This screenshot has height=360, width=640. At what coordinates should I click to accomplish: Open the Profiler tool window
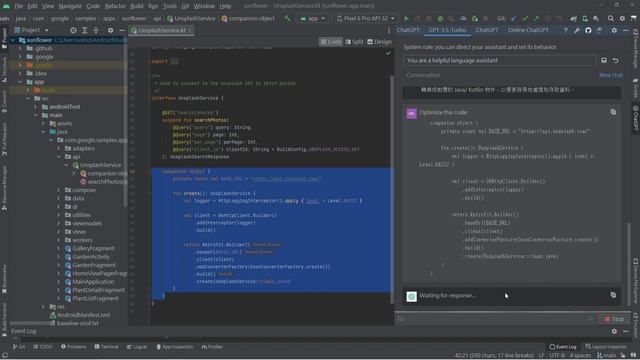[x=212, y=347]
